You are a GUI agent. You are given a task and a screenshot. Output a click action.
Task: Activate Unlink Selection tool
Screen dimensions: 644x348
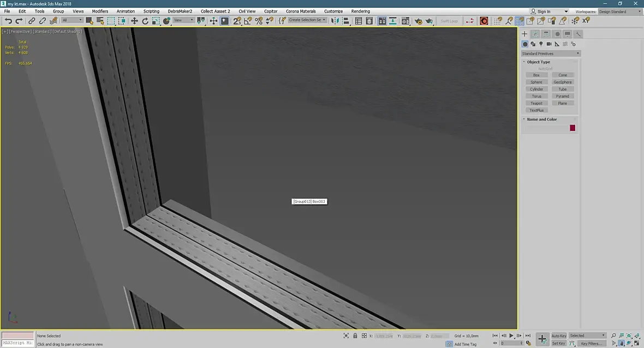pos(43,21)
